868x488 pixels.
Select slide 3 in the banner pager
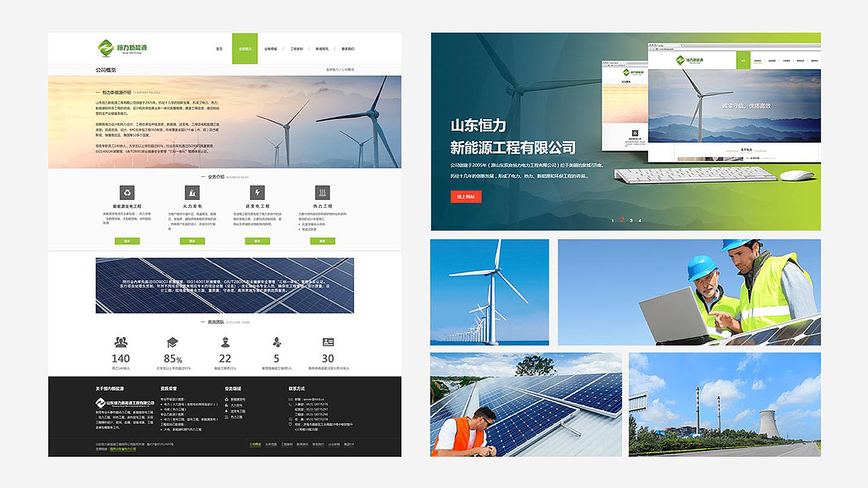coord(631,220)
